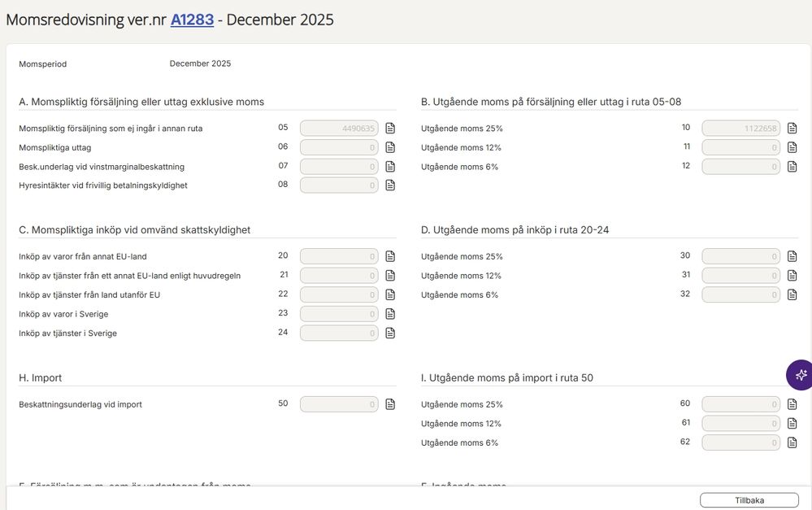Select the box 05 amount field
812x510 pixels.
click(339, 128)
